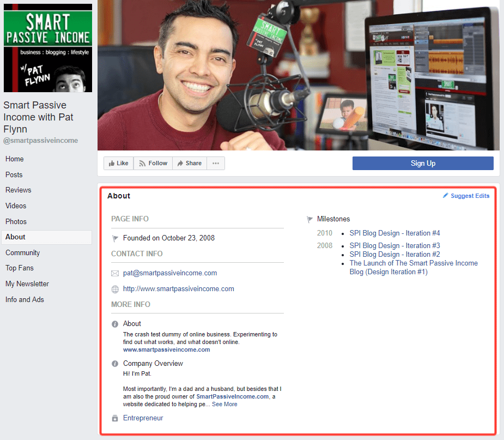Click the globe icon beside website

pos(115,290)
